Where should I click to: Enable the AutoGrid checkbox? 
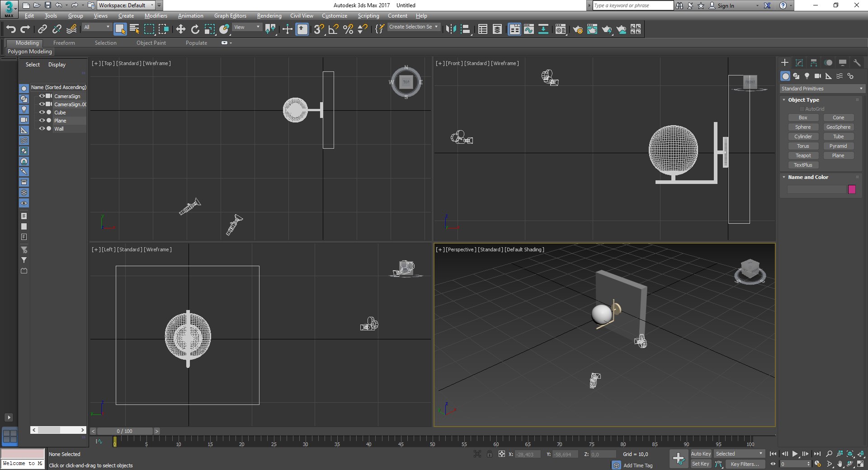click(x=802, y=109)
